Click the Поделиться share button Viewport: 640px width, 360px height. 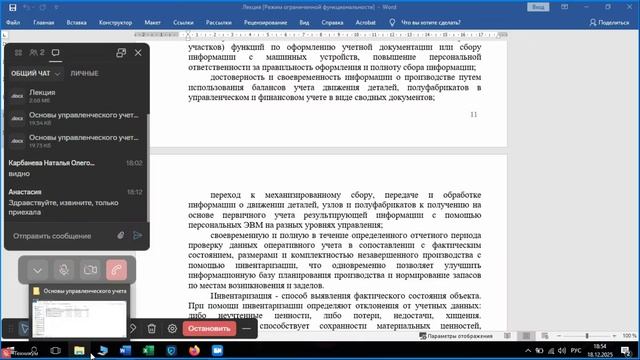point(609,22)
